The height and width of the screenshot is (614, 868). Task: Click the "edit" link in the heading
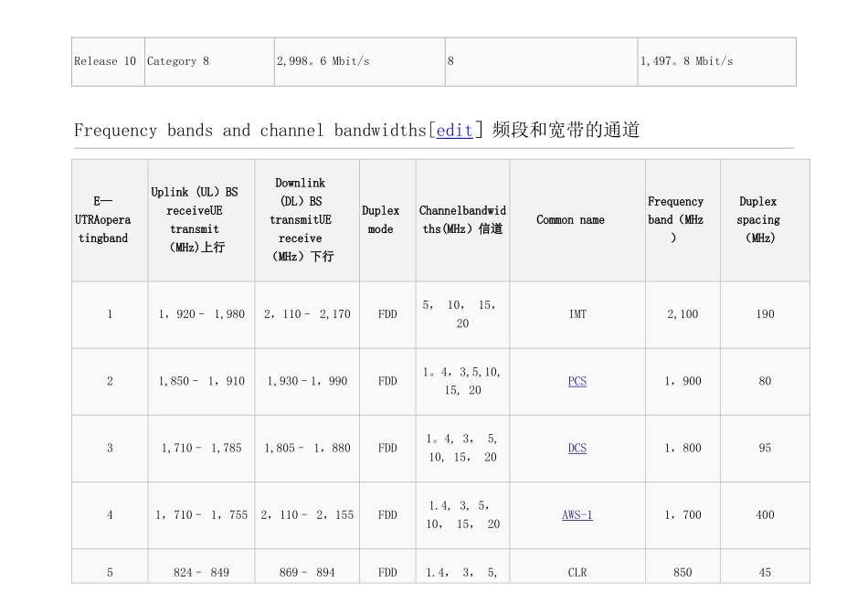click(454, 130)
